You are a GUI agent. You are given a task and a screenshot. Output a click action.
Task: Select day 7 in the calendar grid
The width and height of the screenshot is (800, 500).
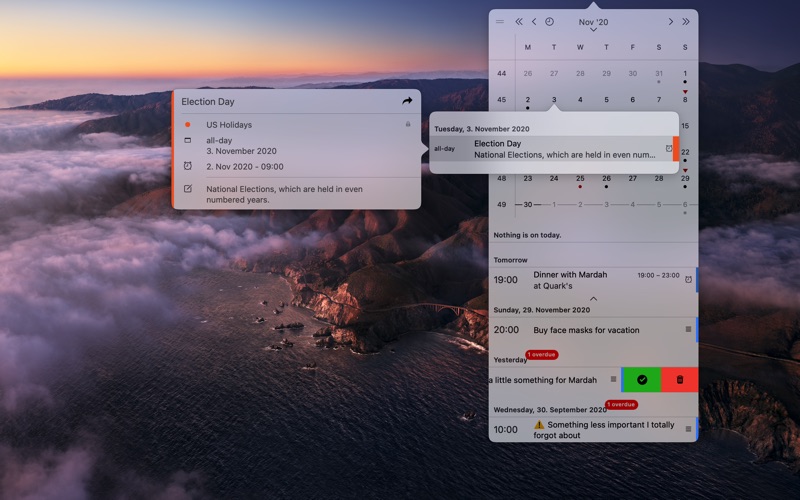659,100
